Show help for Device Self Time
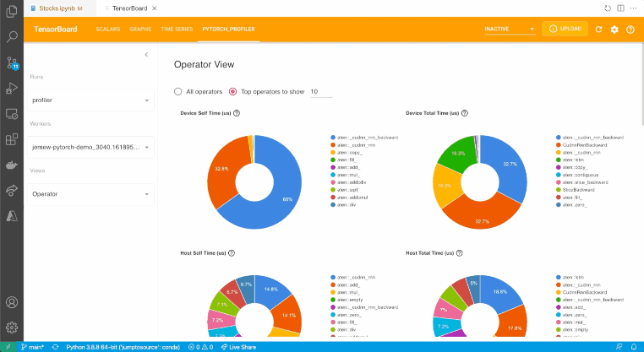 tap(237, 113)
